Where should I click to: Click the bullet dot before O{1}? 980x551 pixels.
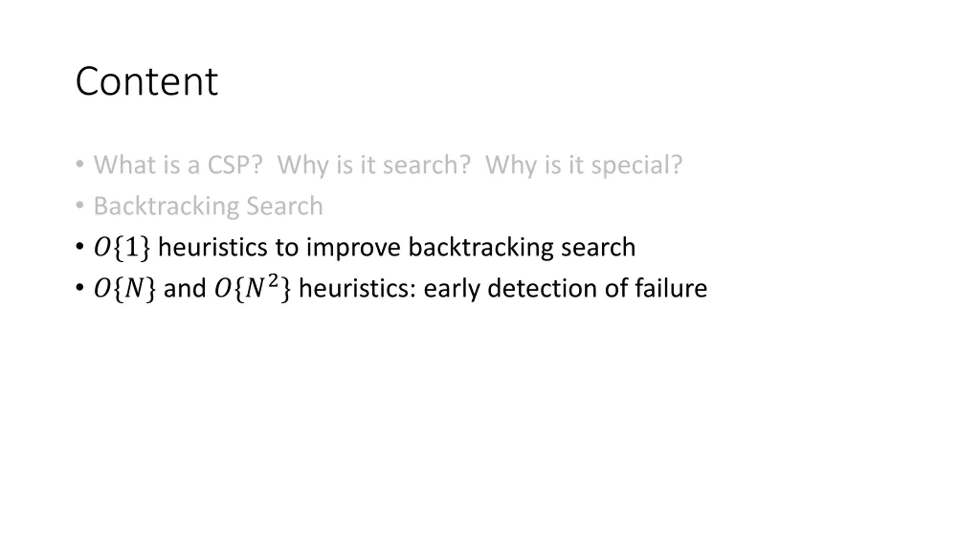[x=80, y=247]
